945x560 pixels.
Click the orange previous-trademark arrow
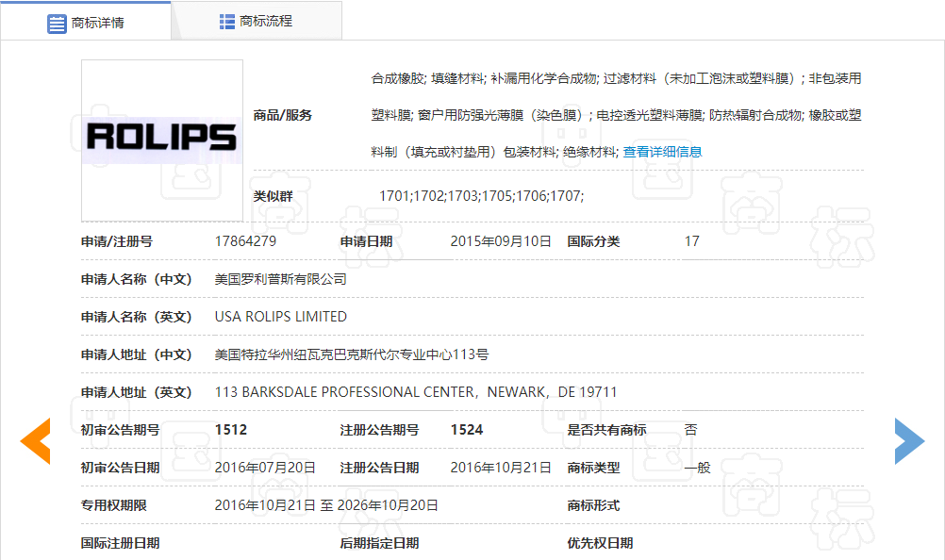tap(36, 440)
